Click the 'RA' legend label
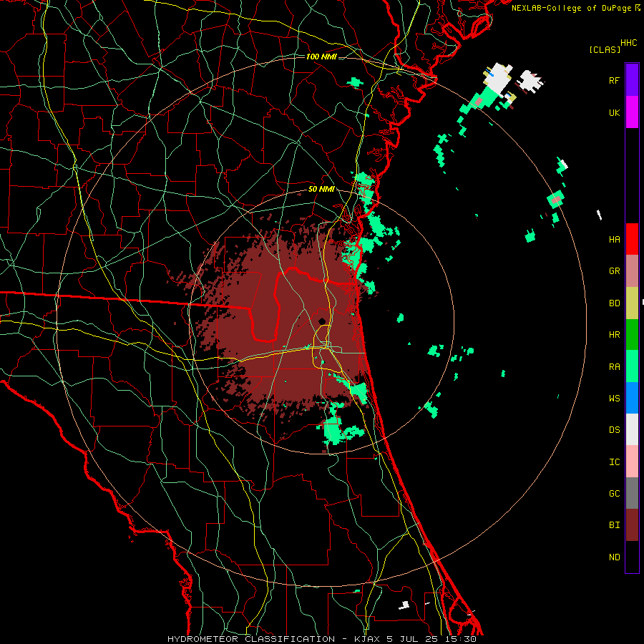Screen dimensions: 644x644 coord(615,367)
